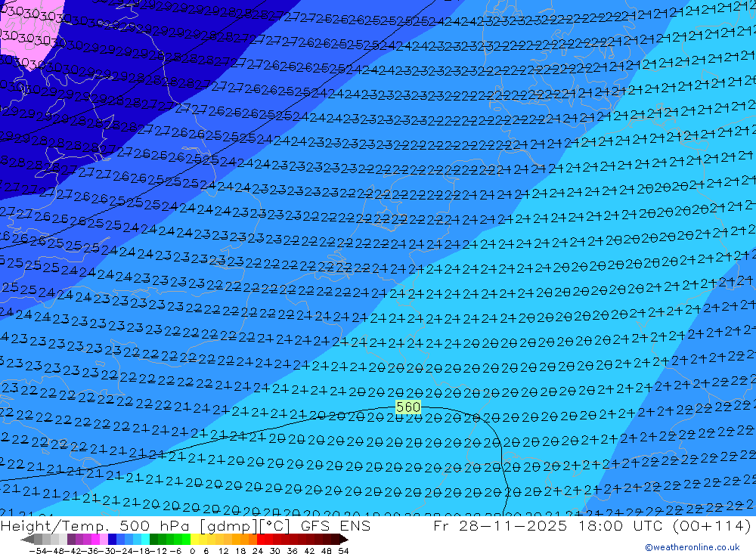Click the 'Height/Temp. 500 hPa' chart title

pos(95,525)
